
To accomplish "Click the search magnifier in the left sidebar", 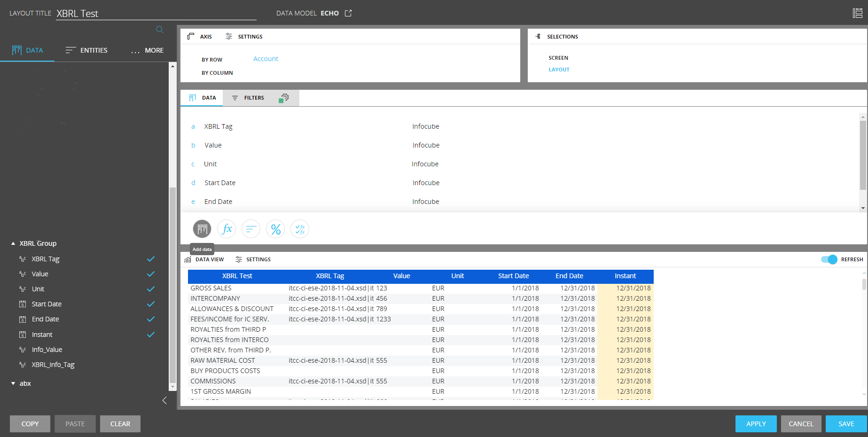I will pos(159,29).
